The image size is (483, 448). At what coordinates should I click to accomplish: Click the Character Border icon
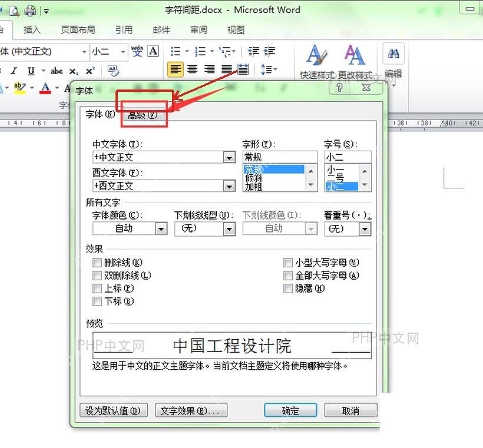[x=153, y=51]
